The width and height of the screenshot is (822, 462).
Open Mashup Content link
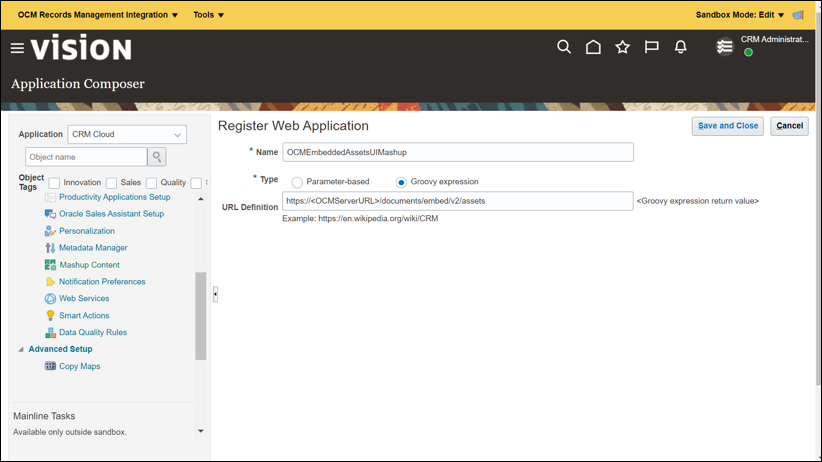[x=89, y=265]
